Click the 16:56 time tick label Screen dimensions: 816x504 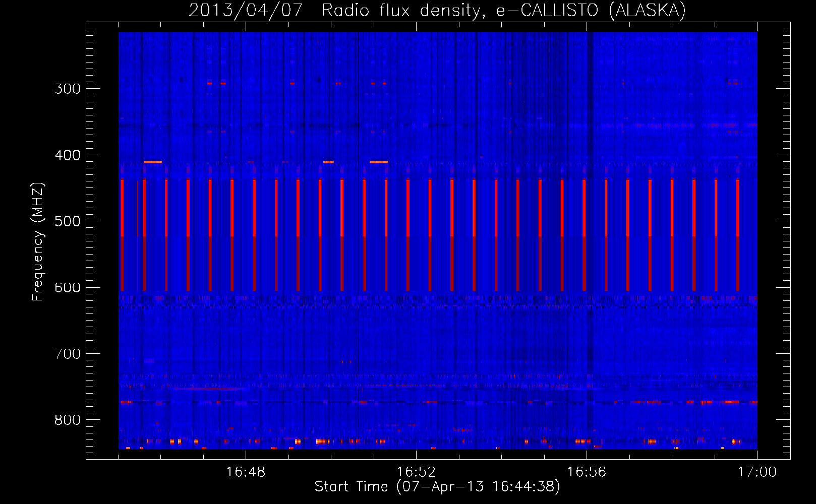pos(587,472)
